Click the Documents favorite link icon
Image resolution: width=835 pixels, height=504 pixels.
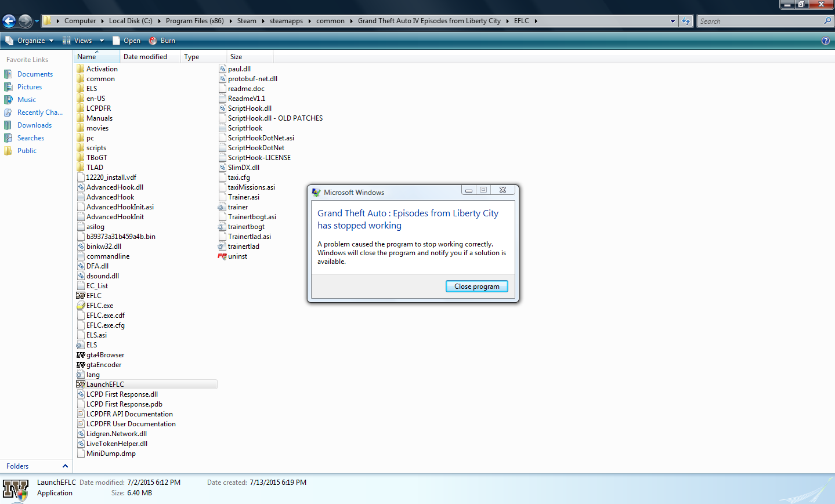tap(8, 74)
